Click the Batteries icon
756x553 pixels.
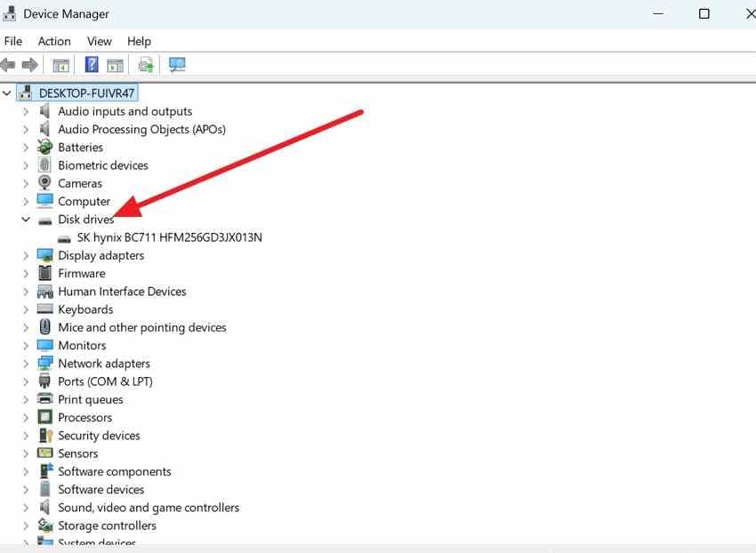pos(44,147)
